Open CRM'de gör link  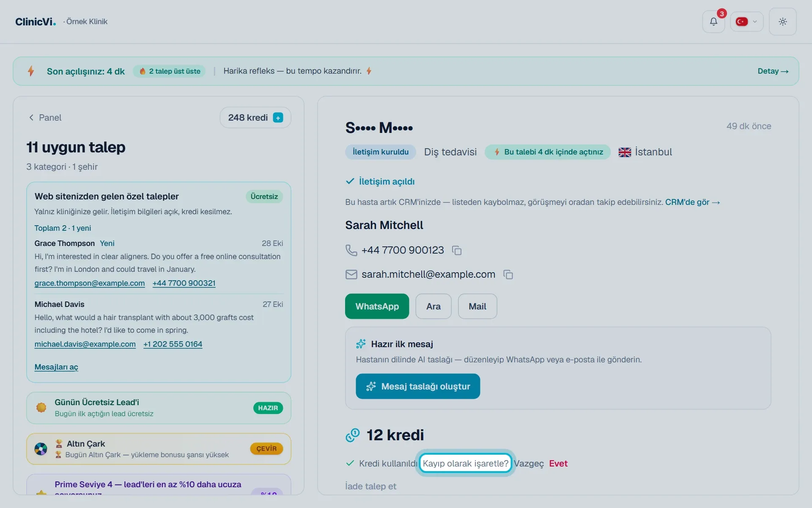(x=692, y=202)
